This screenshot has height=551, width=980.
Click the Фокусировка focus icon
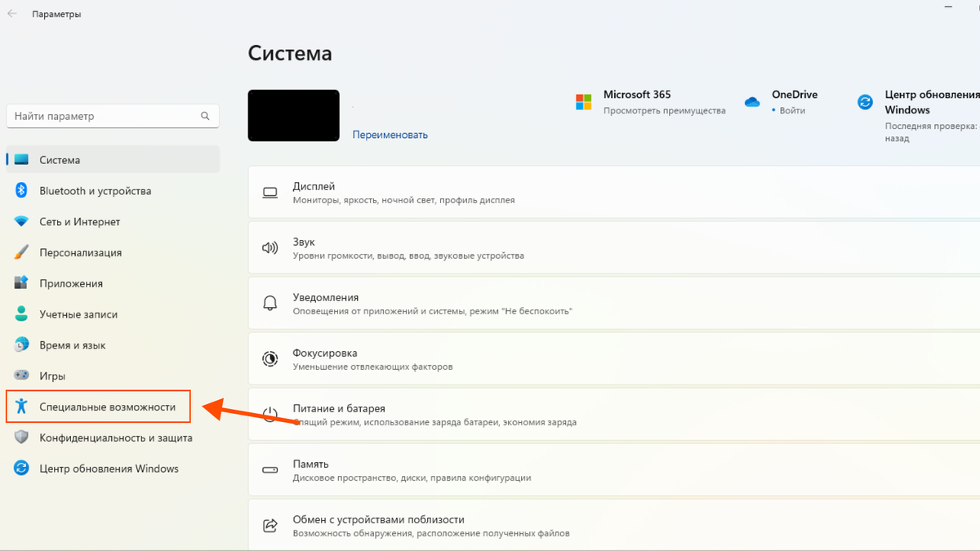click(x=269, y=358)
